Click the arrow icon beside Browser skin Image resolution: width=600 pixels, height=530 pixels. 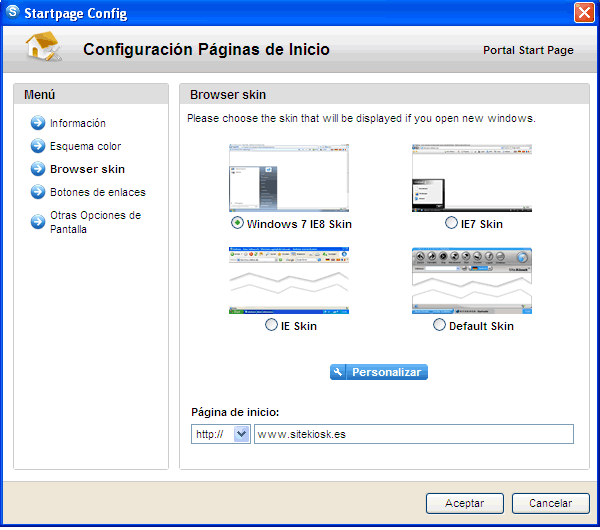pyautogui.click(x=38, y=169)
